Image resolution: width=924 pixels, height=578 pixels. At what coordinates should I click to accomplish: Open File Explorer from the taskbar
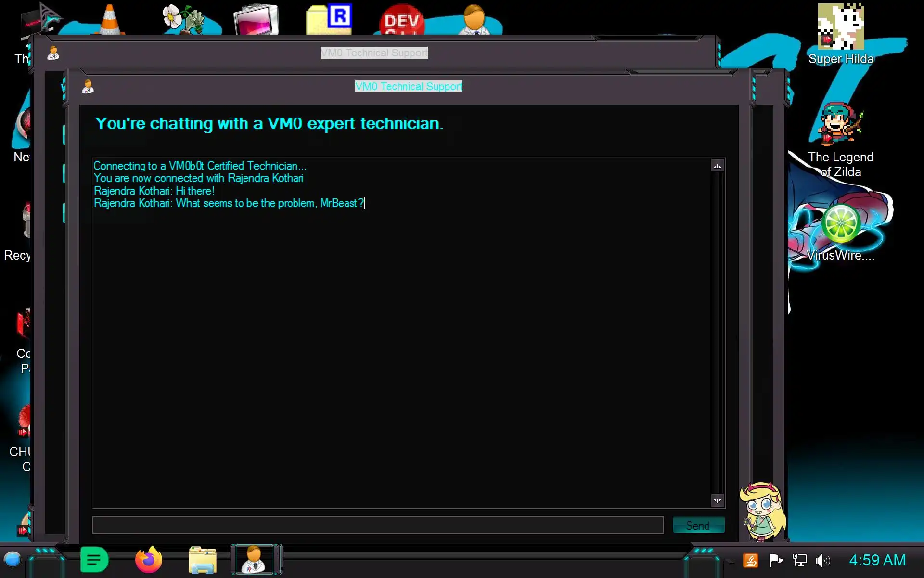tap(202, 560)
